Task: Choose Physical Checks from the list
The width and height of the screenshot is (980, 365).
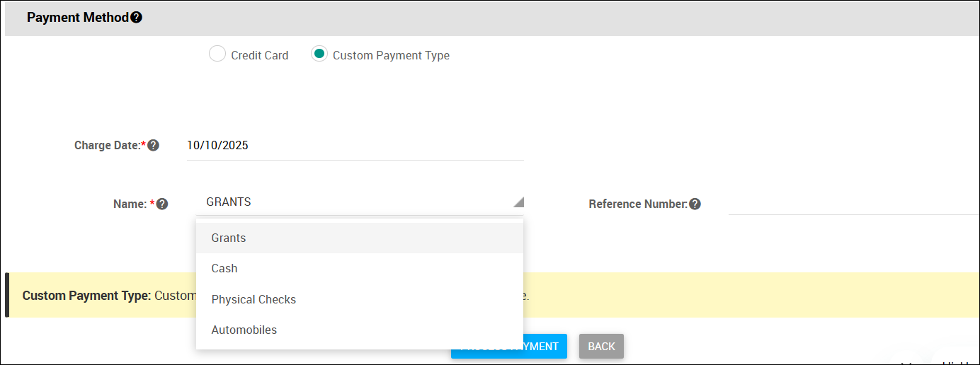Action: click(x=360, y=299)
